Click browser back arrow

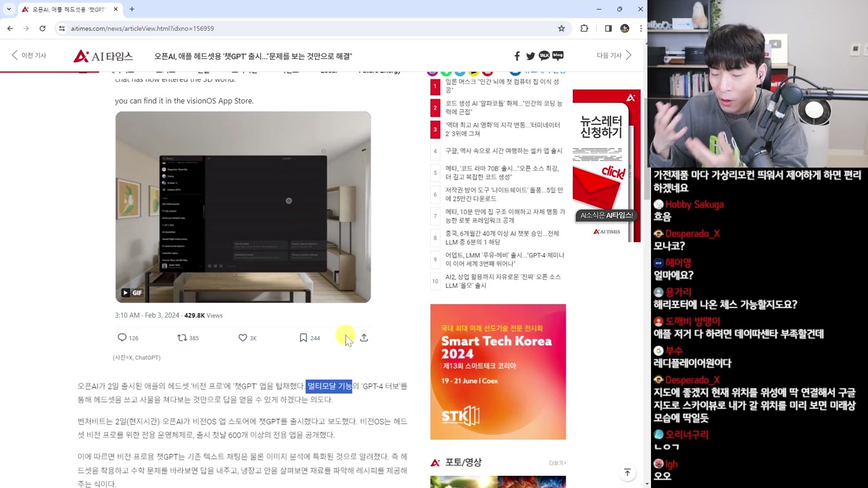10,28
